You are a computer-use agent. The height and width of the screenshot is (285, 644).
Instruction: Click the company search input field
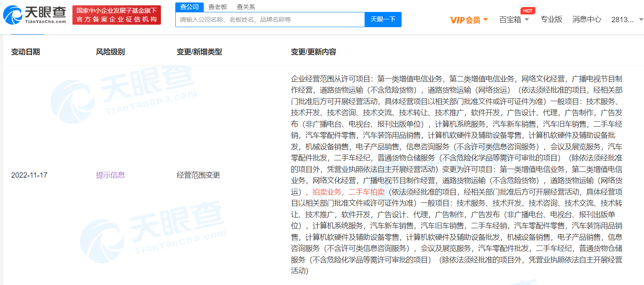pos(270,19)
